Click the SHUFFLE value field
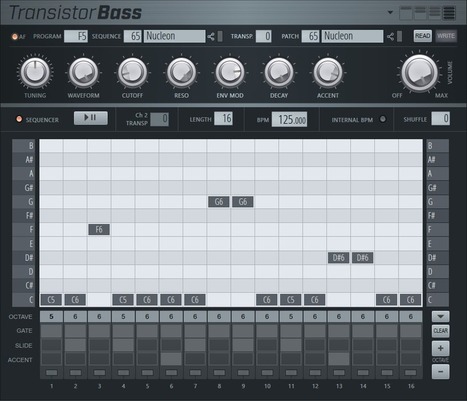The width and height of the screenshot is (467, 401). click(440, 119)
